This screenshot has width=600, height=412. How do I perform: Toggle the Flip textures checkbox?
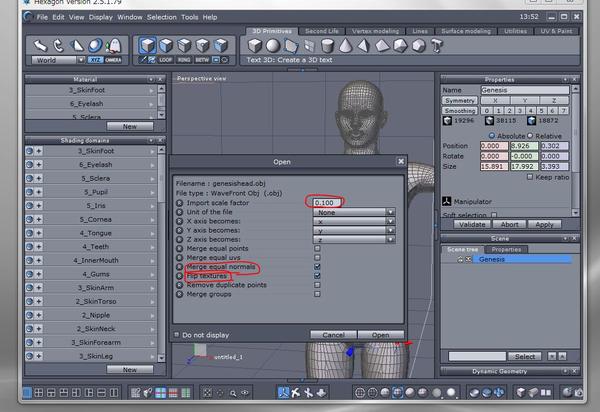pos(317,276)
